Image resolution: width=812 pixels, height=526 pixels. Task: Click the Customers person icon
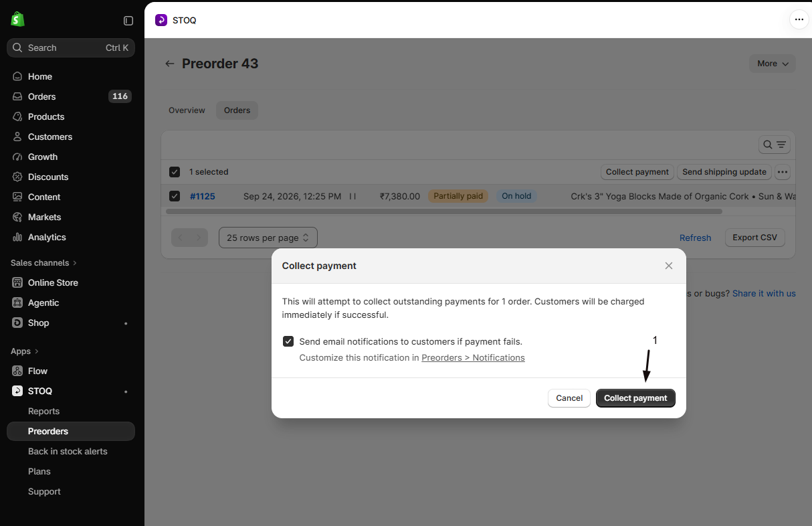click(x=17, y=137)
